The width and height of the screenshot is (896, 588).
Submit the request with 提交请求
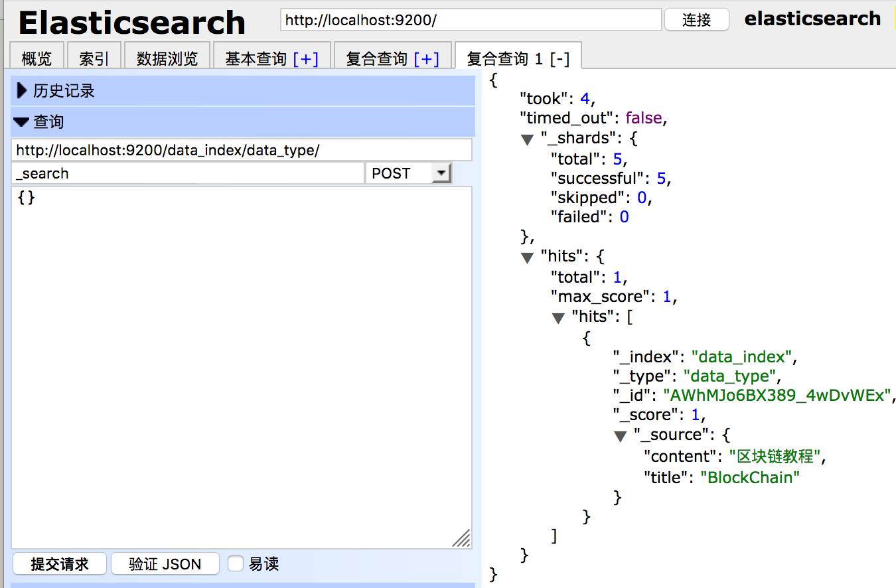(x=60, y=564)
